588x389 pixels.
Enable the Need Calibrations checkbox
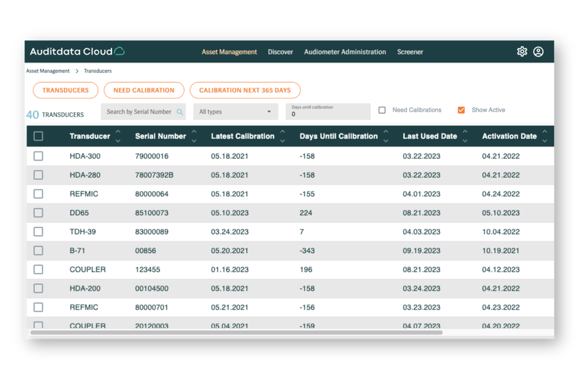pos(382,110)
